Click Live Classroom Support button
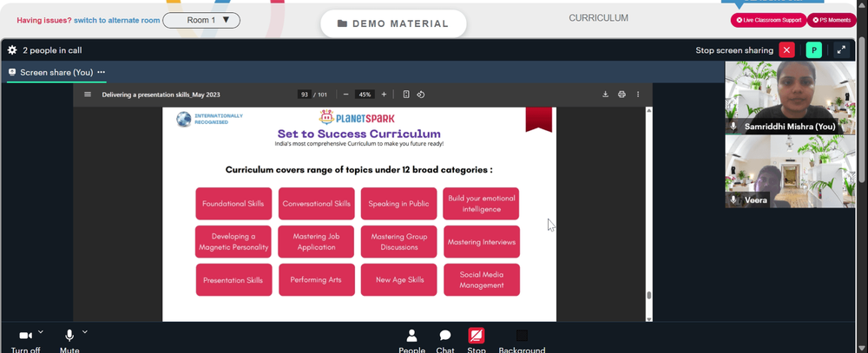This screenshot has height=353, width=868. 769,20
